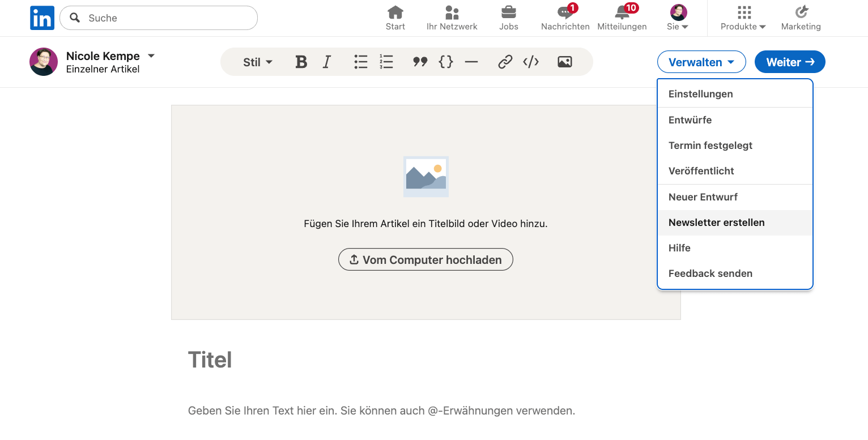Open the Stil paragraph style dropdown
The image size is (868, 440).
(257, 62)
